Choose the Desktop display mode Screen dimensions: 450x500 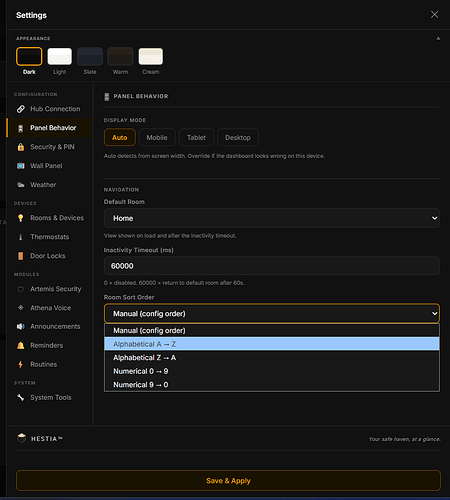(238, 137)
